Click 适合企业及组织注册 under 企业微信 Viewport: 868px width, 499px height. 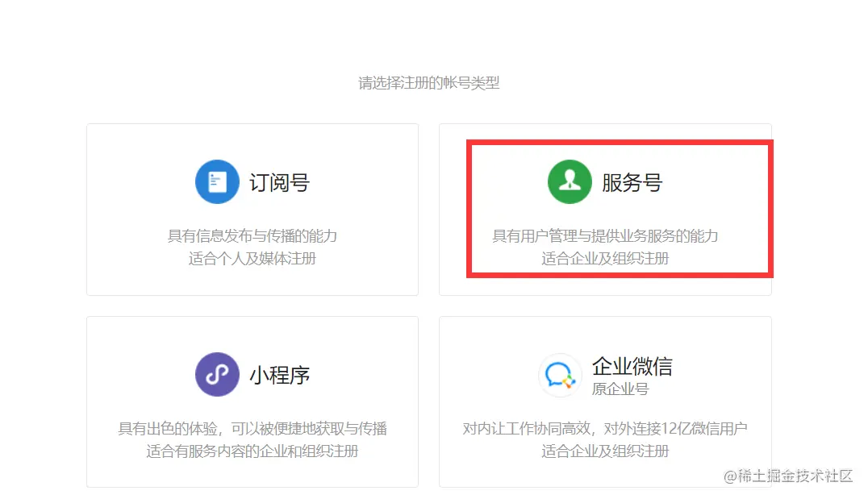click(x=605, y=451)
